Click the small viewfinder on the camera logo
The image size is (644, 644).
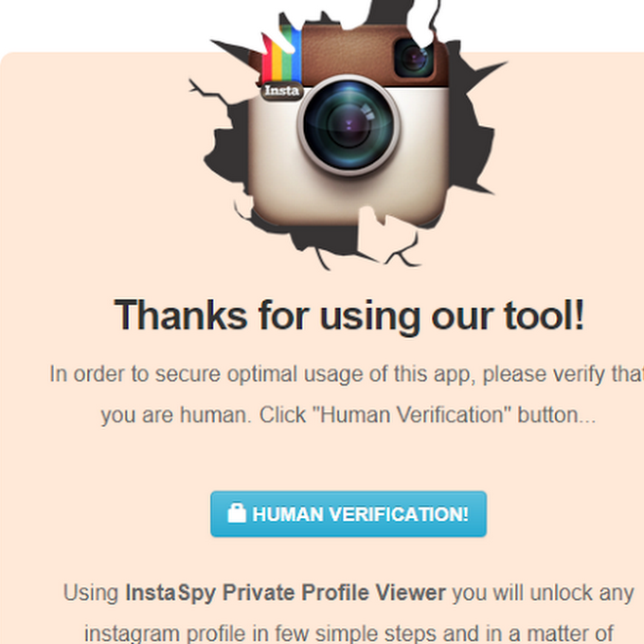point(414,58)
